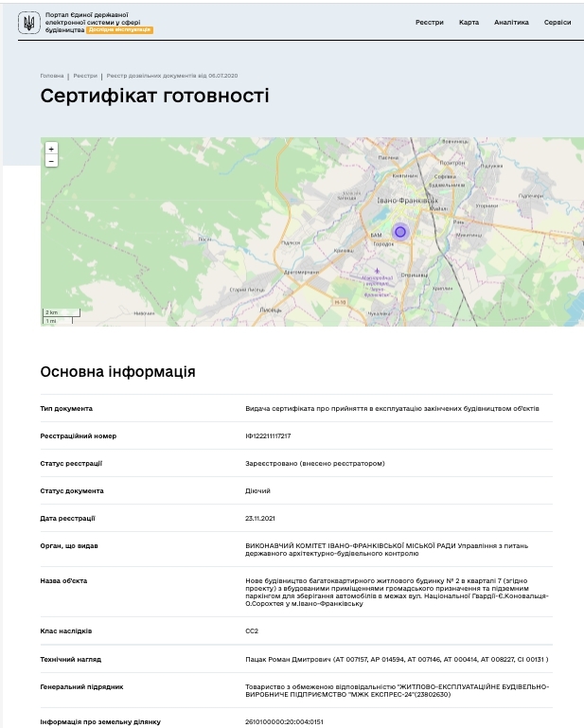Click the airport icon on the map
This screenshot has width=584, height=728.
(377, 270)
